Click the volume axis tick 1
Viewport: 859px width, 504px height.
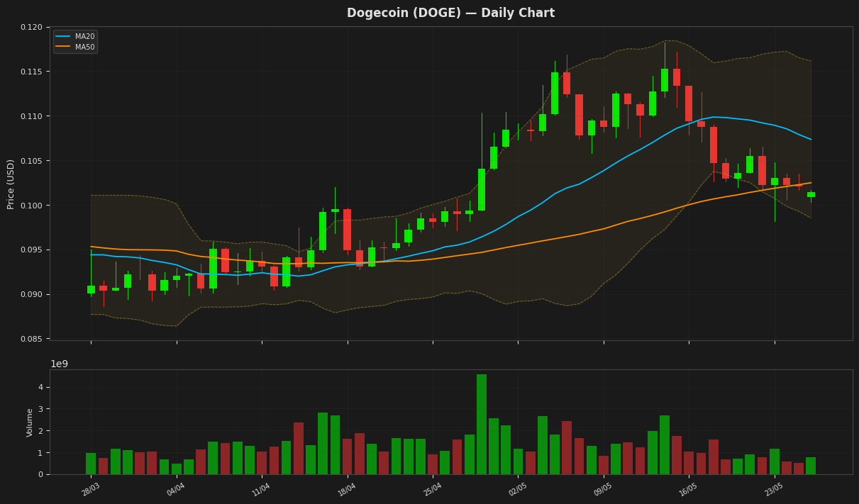coord(40,453)
